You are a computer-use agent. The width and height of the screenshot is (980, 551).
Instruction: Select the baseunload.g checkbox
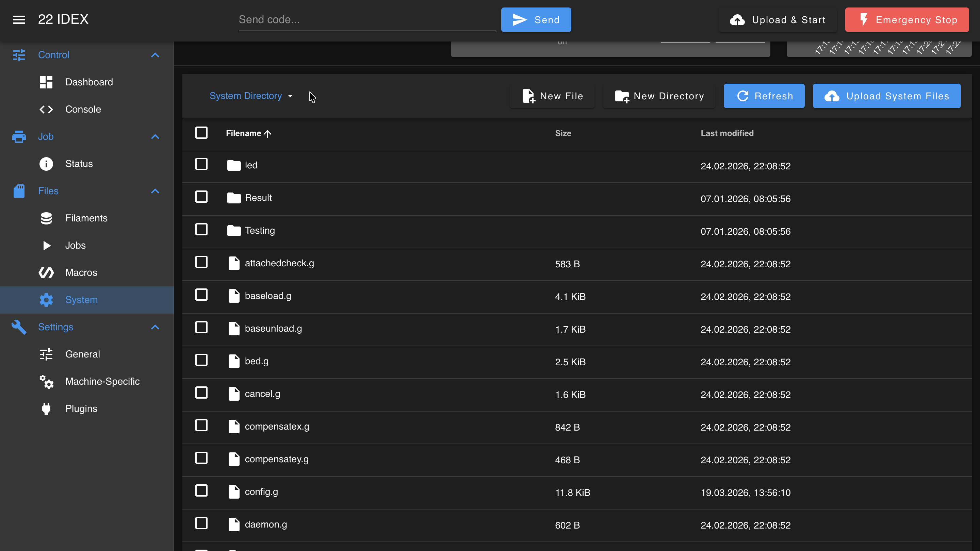pyautogui.click(x=201, y=328)
